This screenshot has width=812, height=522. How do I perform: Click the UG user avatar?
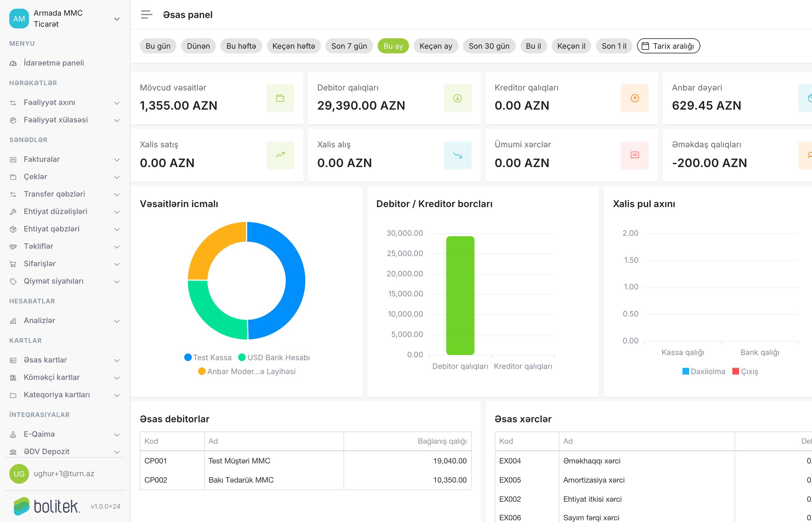[x=19, y=473]
